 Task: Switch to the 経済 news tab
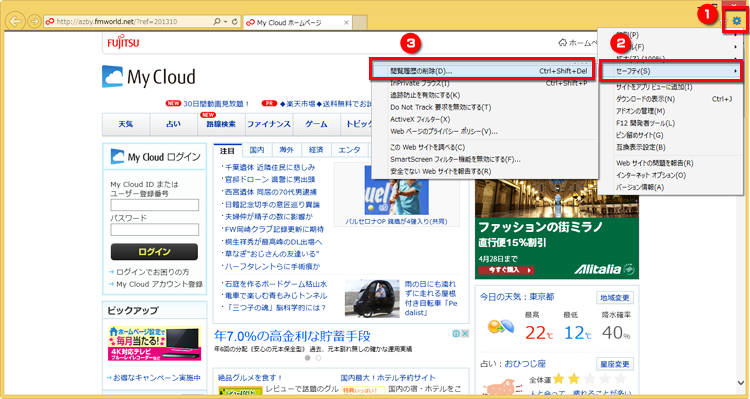(316, 150)
